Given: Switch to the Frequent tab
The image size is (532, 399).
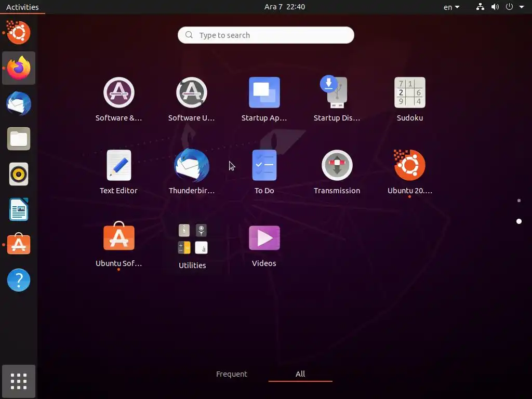Looking at the screenshot, I should (232, 374).
